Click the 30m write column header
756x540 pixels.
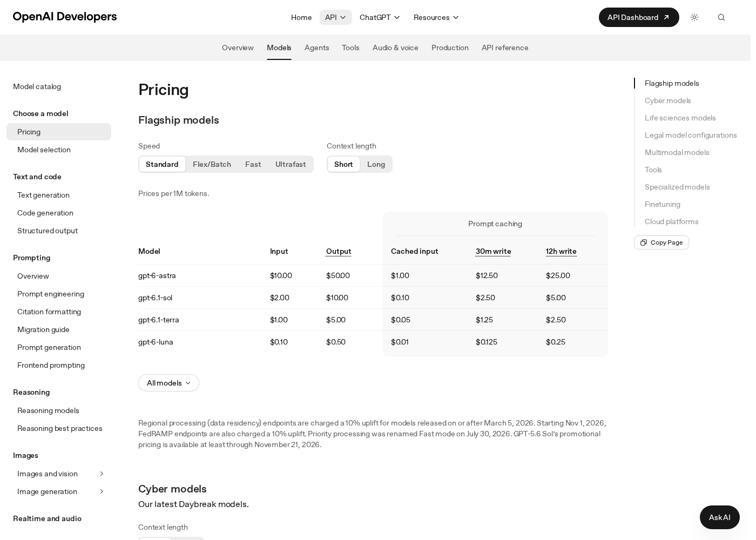click(494, 251)
